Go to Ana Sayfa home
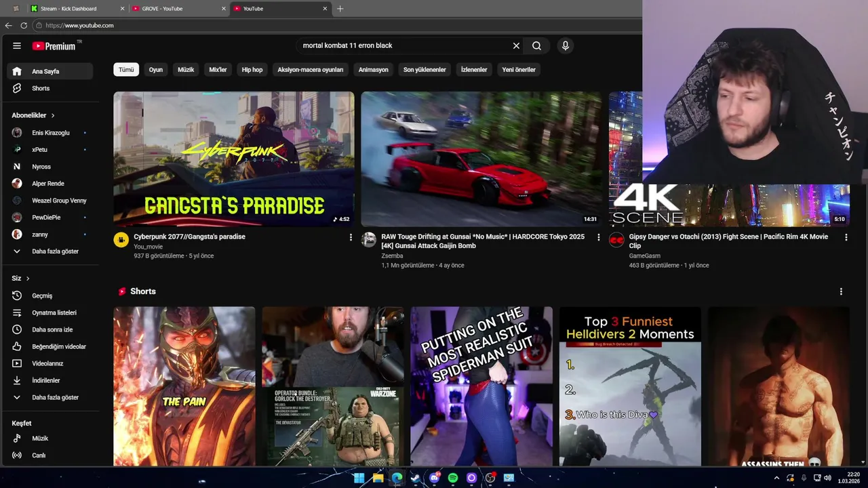Image resolution: width=868 pixels, height=488 pixels. click(x=50, y=71)
